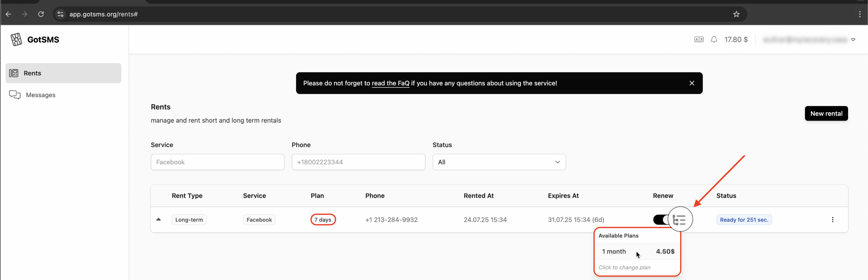Click expiry 31.07.25 15:34 (6d)
This screenshot has height=280, width=868.
(576, 220)
